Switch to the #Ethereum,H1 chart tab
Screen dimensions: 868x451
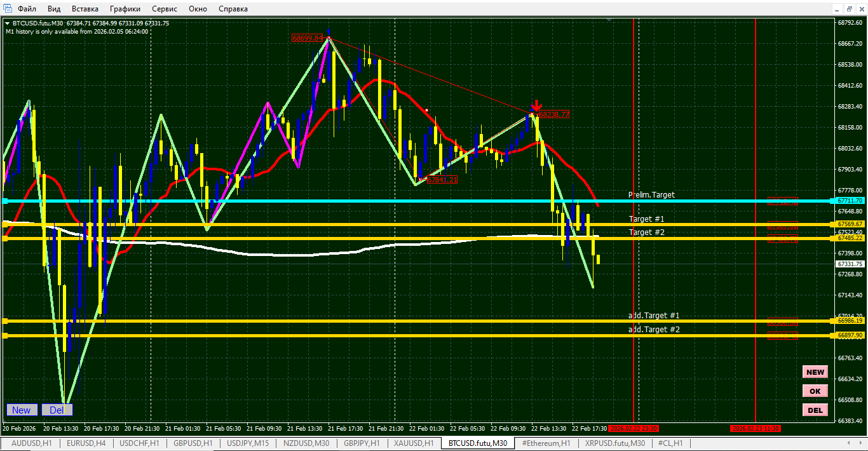pyautogui.click(x=546, y=443)
